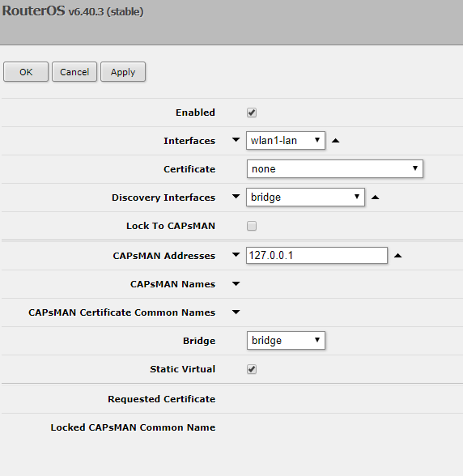463x476 pixels.
Task: Open the Discovery Interfaces bridge dropdown
Action: [x=305, y=198]
